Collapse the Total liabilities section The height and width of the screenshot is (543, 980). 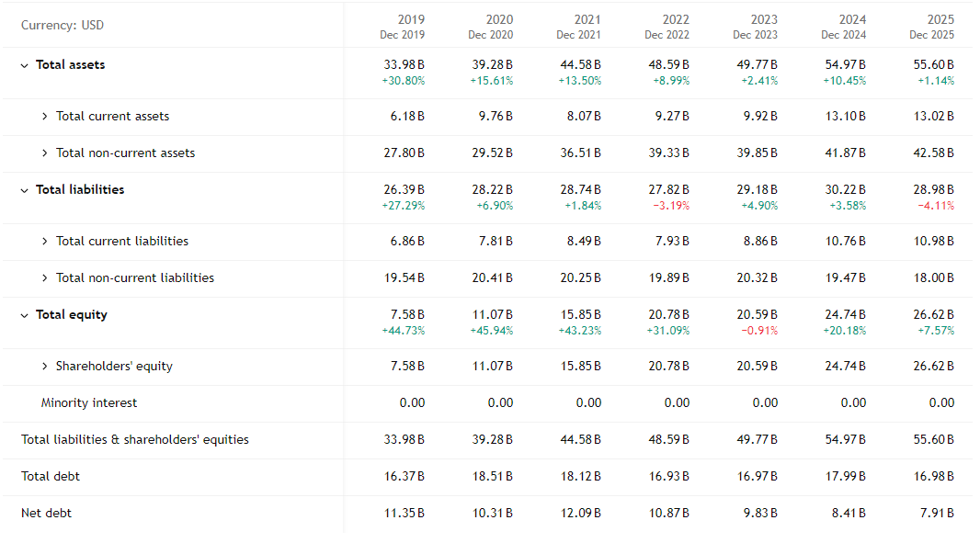pos(25,190)
